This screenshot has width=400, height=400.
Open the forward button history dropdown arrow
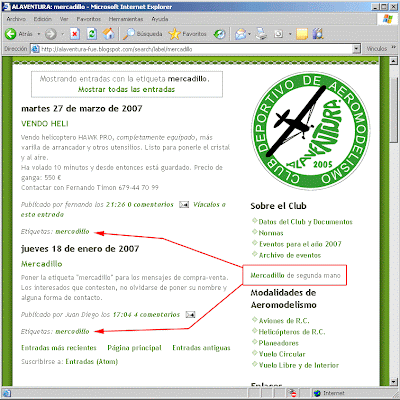coord(62,34)
